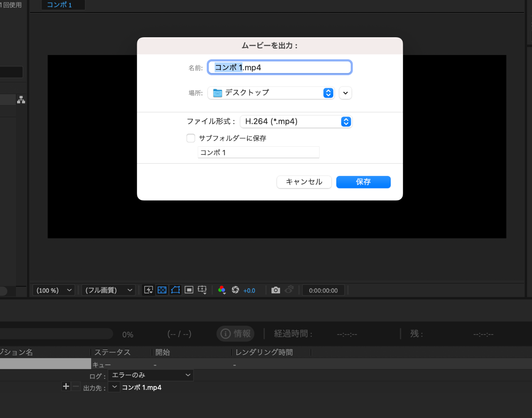Click the flowchart icon in the left panel
This screenshot has height=418, width=532.
coord(21,100)
